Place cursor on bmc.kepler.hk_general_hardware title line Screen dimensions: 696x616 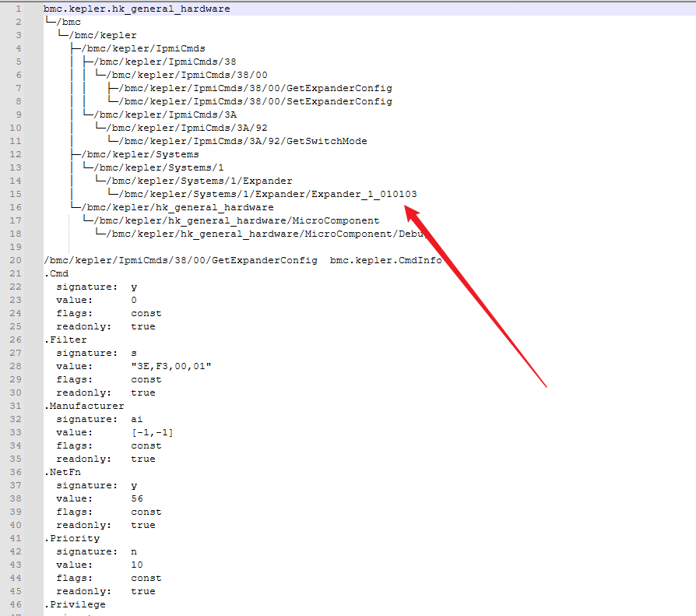tap(136, 9)
